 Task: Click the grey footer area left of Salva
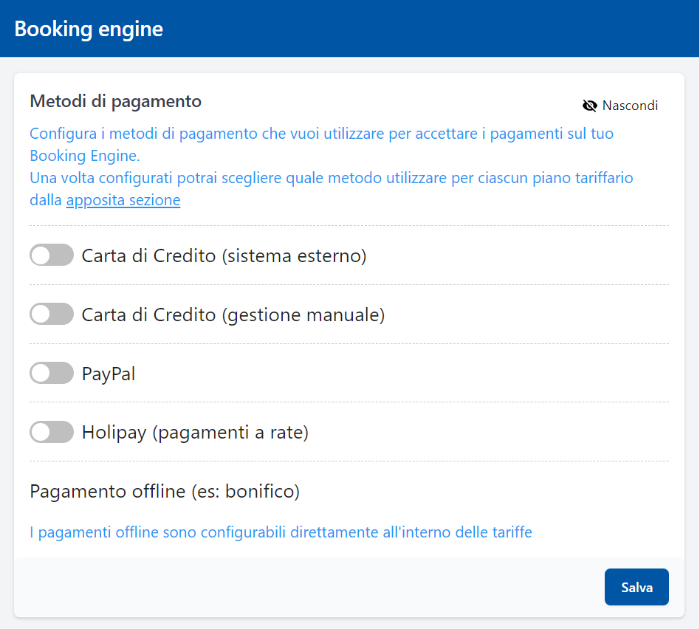[300, 587]
